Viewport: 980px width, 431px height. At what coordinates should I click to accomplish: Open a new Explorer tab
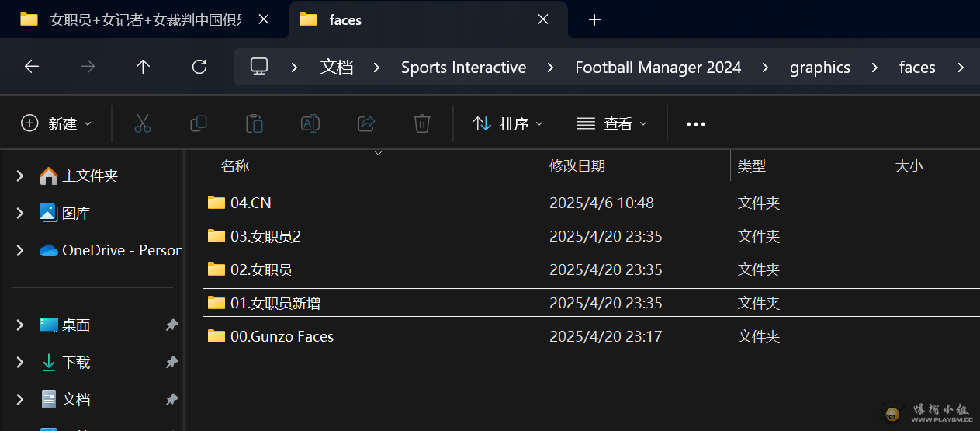[x=594, y=19]
